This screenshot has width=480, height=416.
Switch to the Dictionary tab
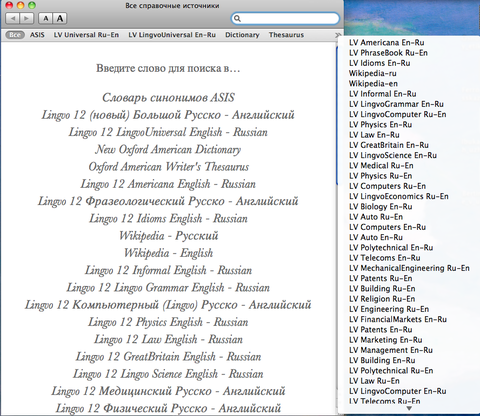pyautogui.click(x=242, y=35)
